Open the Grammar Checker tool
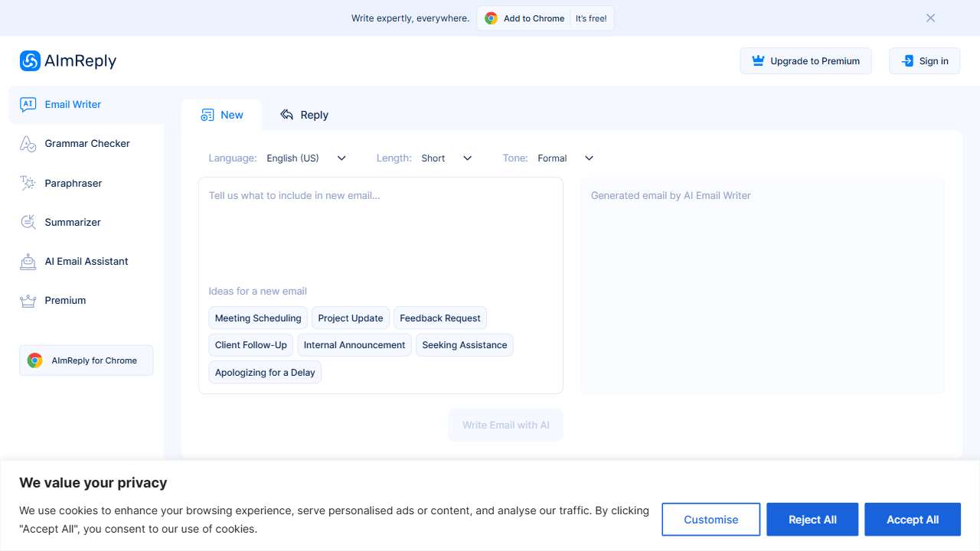Viewport: 980px width, 551px height. tap(87, 144)
